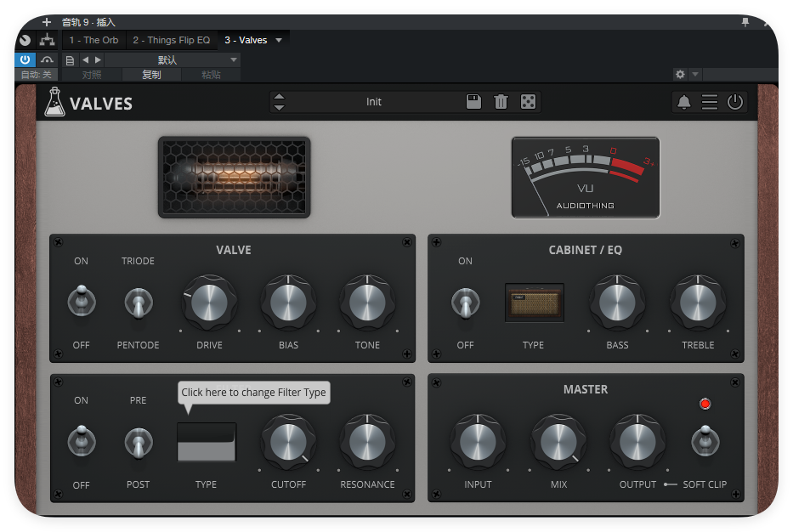Screen dimensions: 793x532
Task: Click the plugin power icon in Valves header
Action: pyautogui.click(x=735, y=102)
